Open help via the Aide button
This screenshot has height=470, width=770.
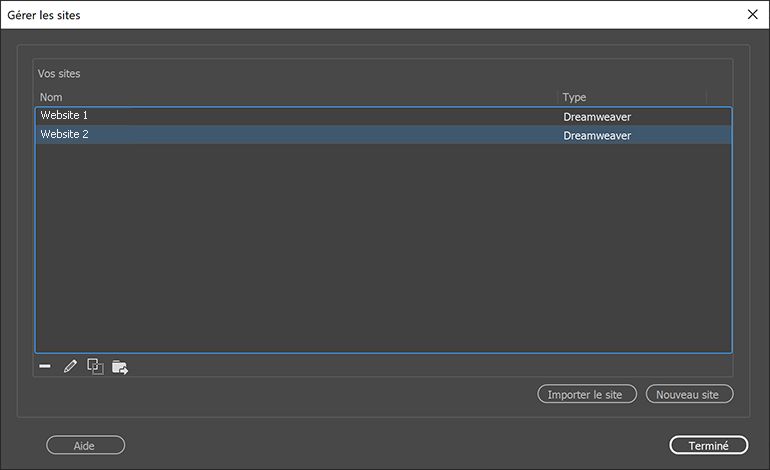pos(85,445)
